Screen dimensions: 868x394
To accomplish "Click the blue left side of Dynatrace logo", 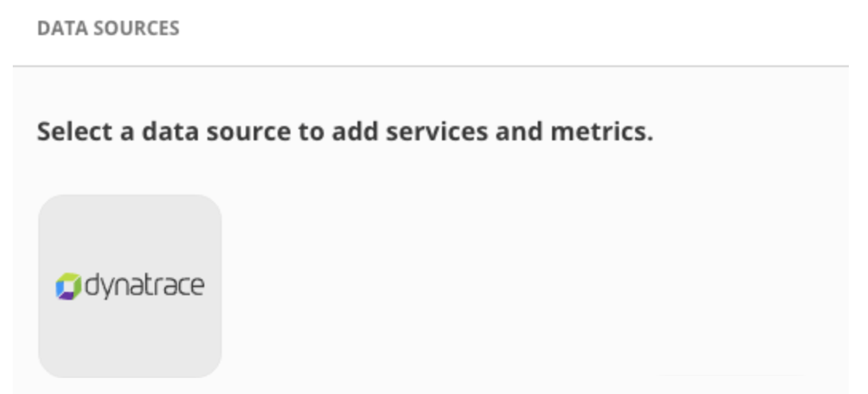I will (59, 288).
